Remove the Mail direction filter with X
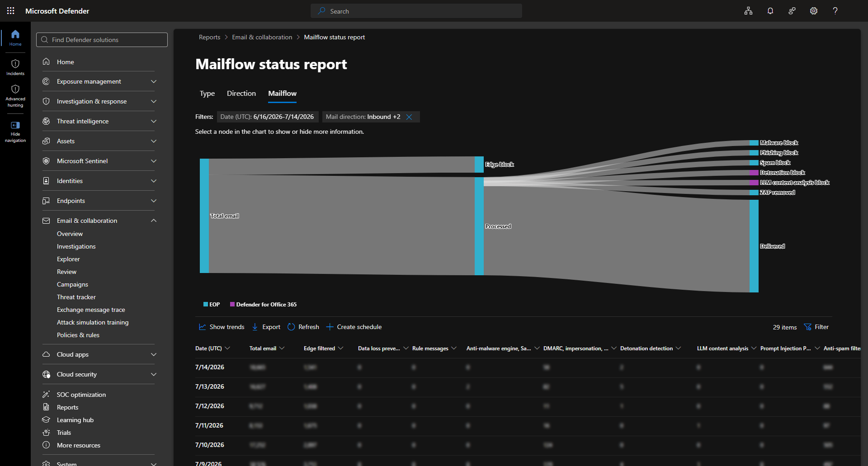Viewport: 868px width, 466px height. click(x=409, y=117)
